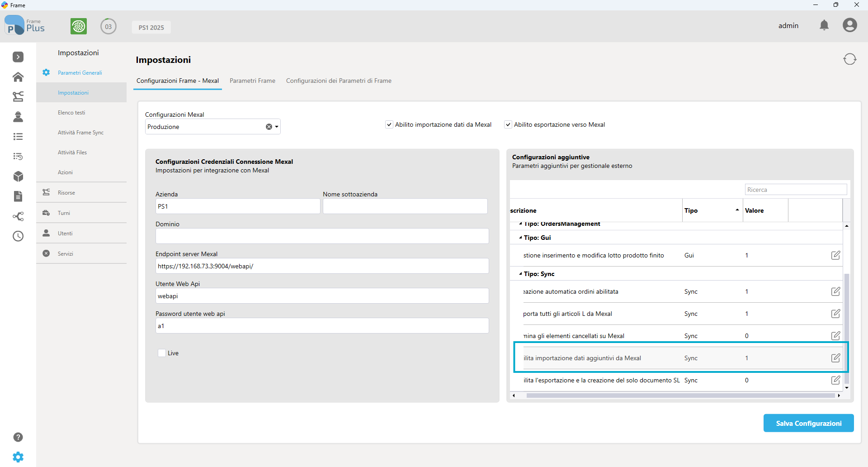Open the box package icon in left rail
The width and height of the screenshot is (868, 467).
[18, 176]
